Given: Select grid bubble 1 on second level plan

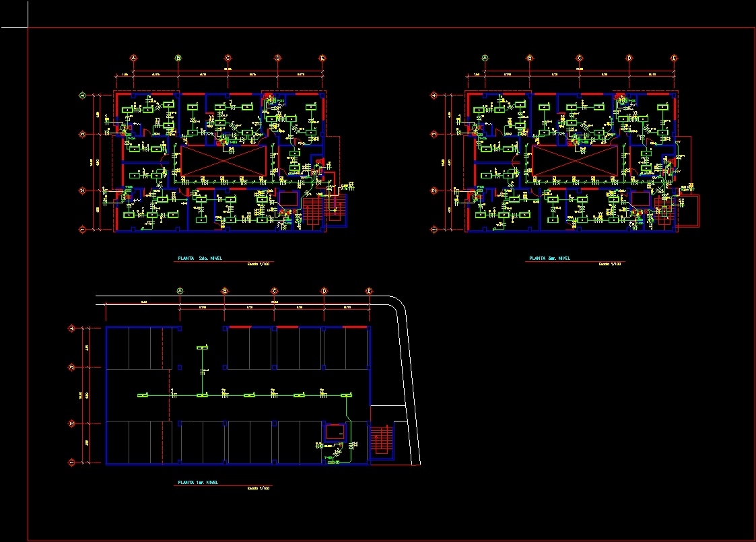Looking at the screenshot, I should pyautogui.click(x=82, y=230).
